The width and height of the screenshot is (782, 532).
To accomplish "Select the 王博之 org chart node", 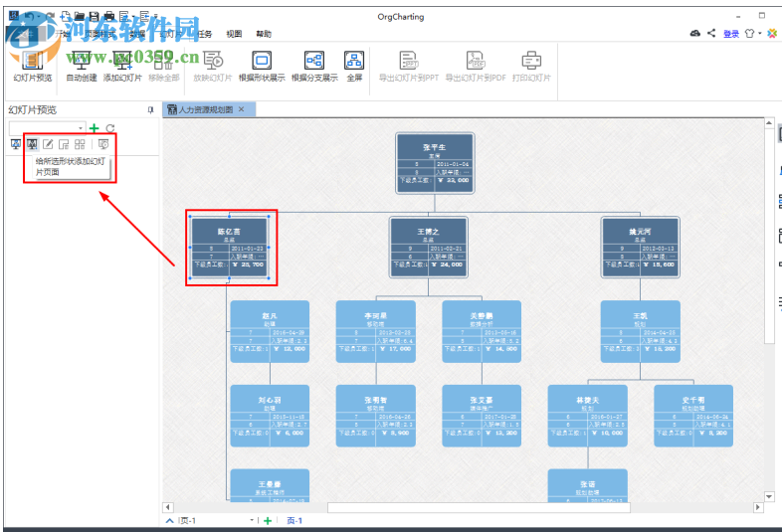I will [x=429, y=247].
